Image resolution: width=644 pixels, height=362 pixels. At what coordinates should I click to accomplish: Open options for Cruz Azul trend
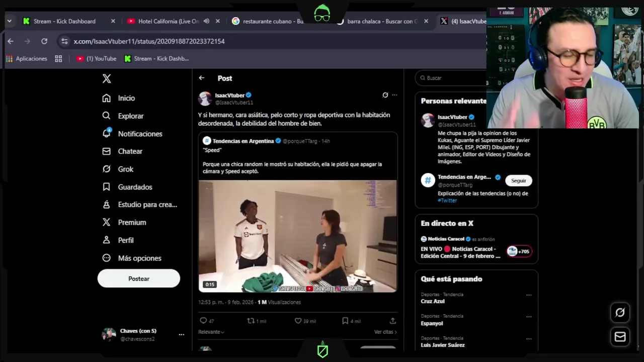[x=529, y=295]
